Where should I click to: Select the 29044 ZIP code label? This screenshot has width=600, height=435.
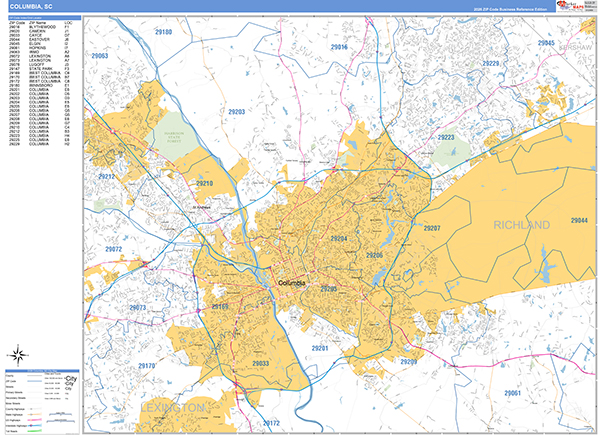pos(579,220)
